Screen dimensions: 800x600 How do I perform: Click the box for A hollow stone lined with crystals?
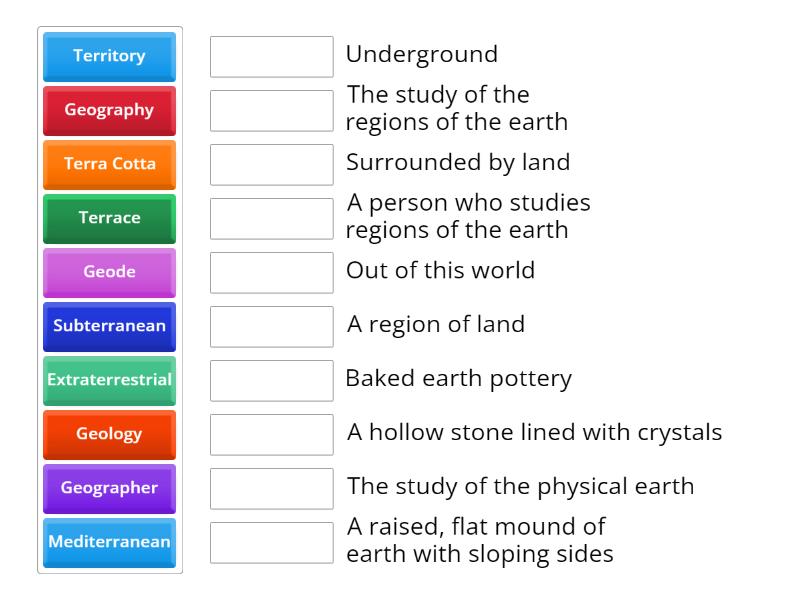271,434
